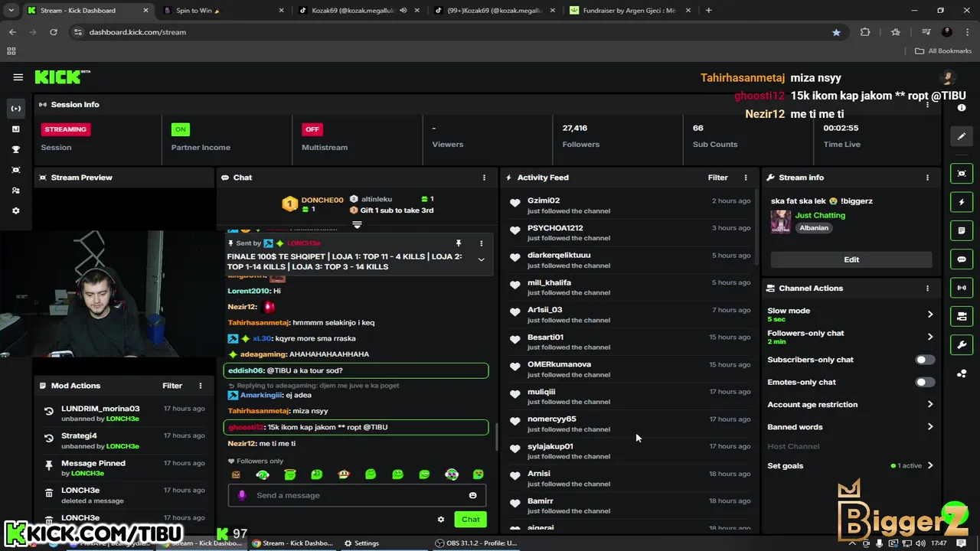Toggle the notes widget in right rail
This screenshot has width=980, height=551.
pyautogui.click(x=962, y=230)
